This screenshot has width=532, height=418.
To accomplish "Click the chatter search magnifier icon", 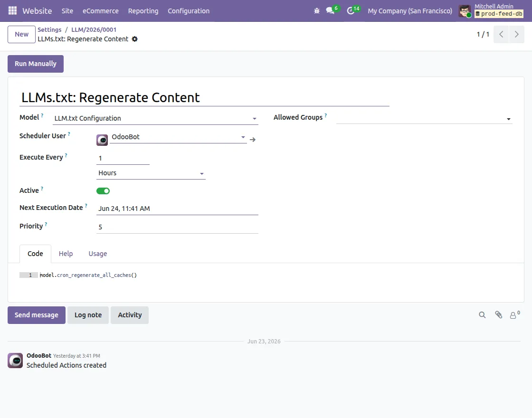I will pos(482,315).
